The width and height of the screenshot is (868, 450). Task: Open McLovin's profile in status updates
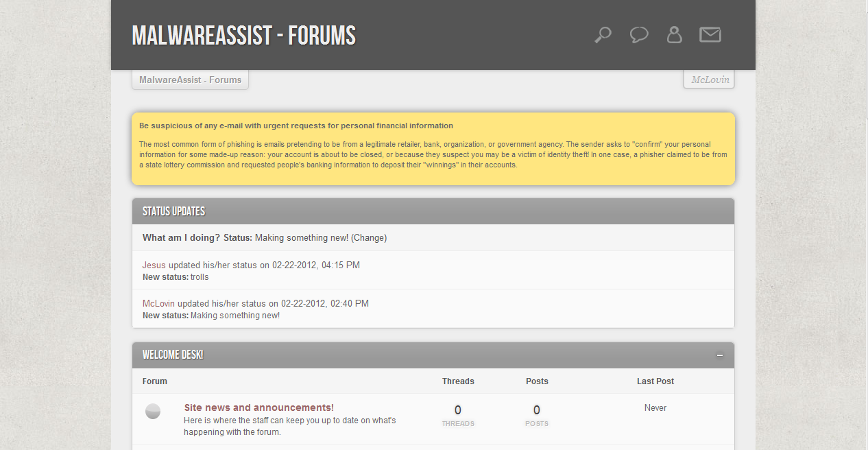point(158,303)
